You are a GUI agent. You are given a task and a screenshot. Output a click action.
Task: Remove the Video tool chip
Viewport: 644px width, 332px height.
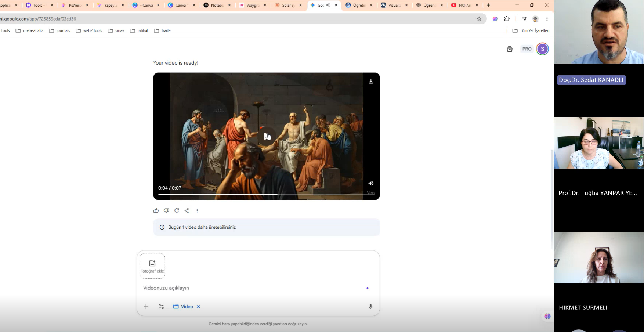[199, 307]
